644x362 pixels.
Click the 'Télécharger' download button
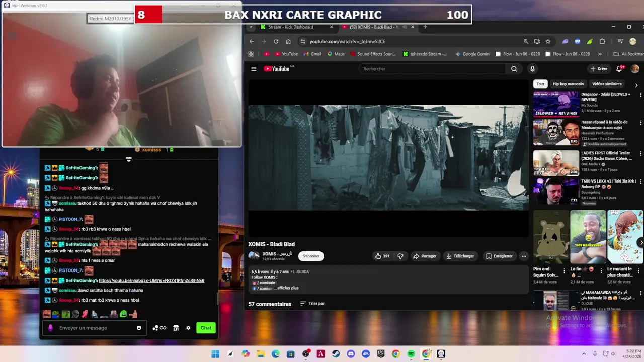click(x=460, y=256)
